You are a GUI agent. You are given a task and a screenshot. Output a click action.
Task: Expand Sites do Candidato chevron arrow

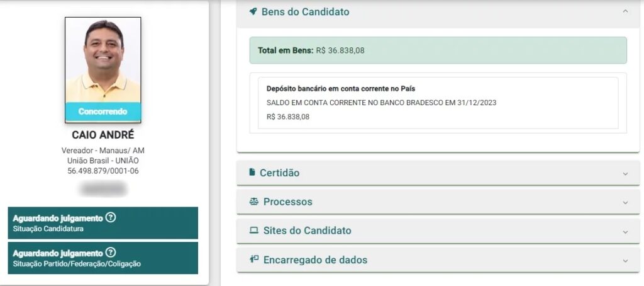click(x=625, y=231)
